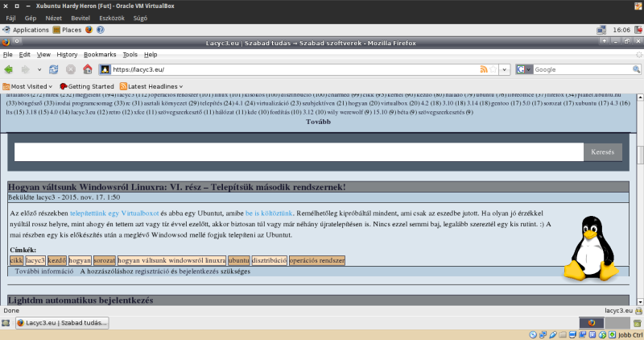Image resolution: width=644 pixels, height=340 pixels.
Task: Click the security padlock in status bar
Action: point(638,311)
